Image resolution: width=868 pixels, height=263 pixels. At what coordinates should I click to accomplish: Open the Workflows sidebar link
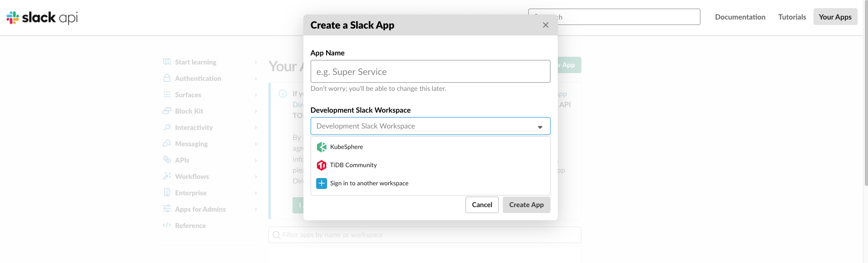pos(192,176)
